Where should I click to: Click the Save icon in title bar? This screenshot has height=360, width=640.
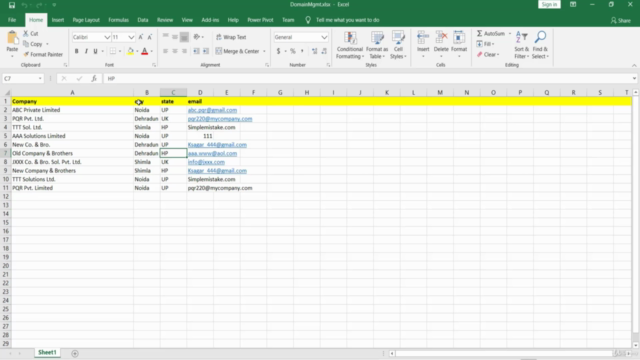click(x=12, y=5)
